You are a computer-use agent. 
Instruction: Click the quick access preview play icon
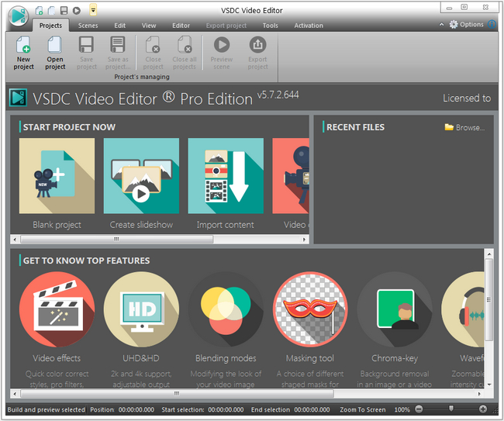[x=77, y=11]
